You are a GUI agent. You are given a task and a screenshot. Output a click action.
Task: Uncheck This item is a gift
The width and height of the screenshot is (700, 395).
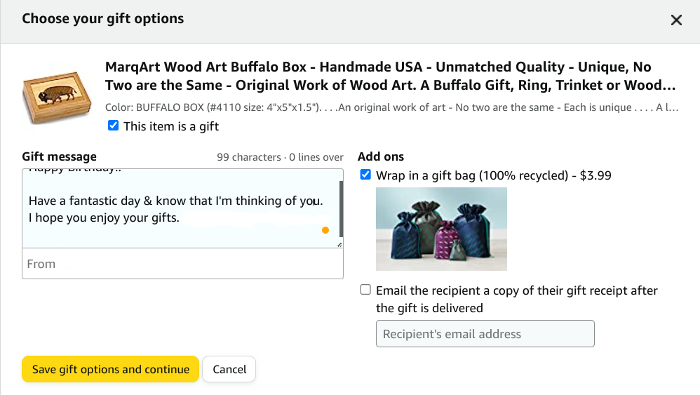click(x=113, y=125)
